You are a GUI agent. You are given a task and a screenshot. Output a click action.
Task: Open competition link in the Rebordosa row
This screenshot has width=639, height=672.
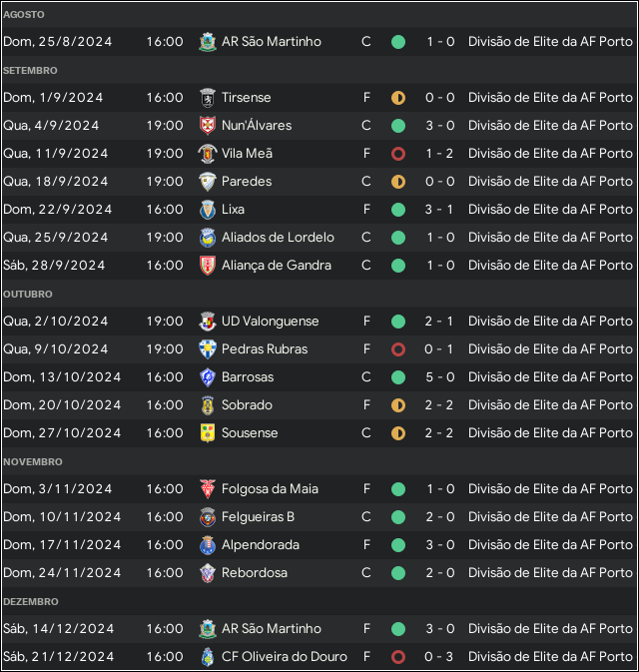[x=550, y=573]
